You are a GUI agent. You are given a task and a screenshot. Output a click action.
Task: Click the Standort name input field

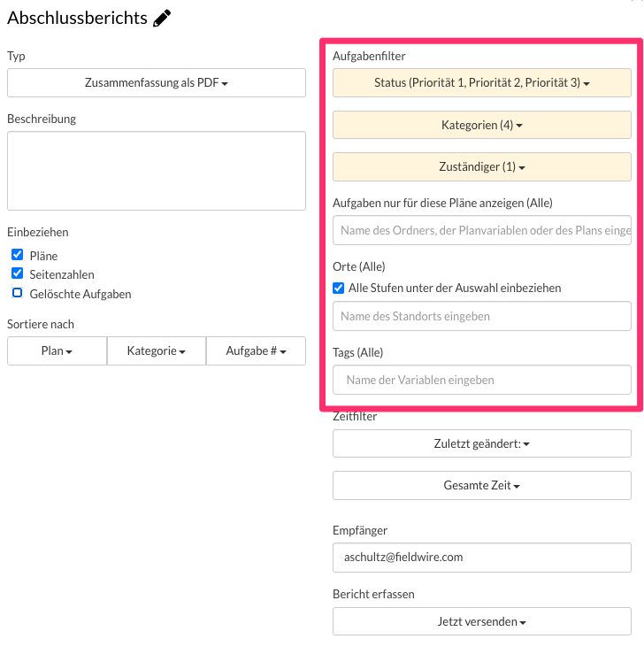[x=481, y=316]
